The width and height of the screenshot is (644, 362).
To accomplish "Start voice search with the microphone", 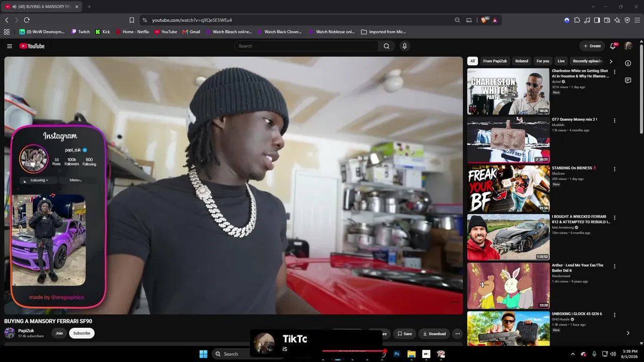I will click(405, 46).
